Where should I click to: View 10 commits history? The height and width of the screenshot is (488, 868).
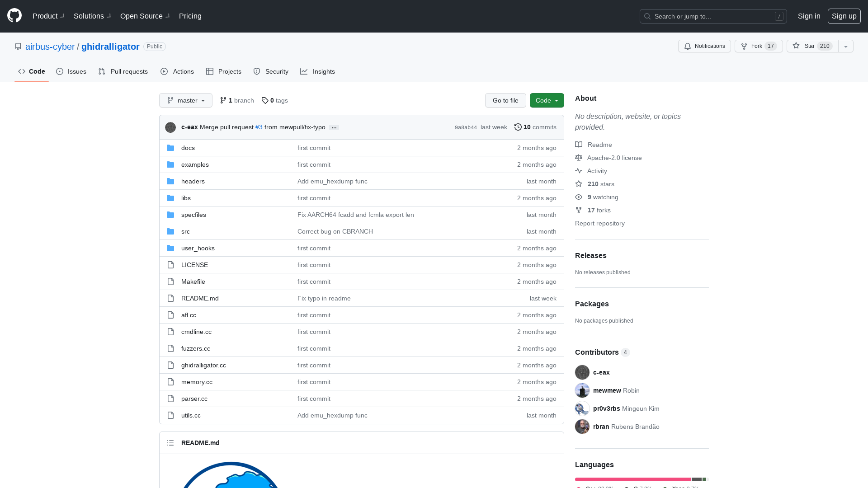point(535,127)
